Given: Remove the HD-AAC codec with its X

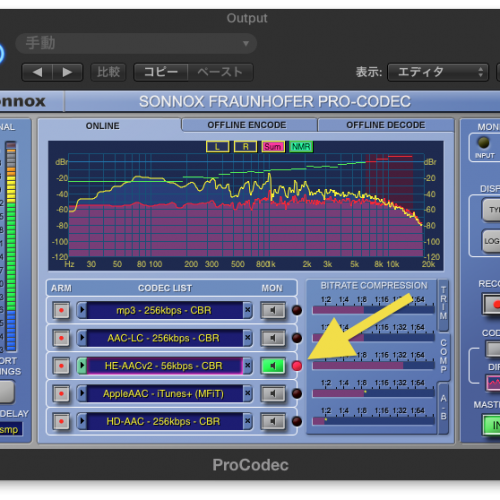Looking at the screenshot, I should point(247,421).
